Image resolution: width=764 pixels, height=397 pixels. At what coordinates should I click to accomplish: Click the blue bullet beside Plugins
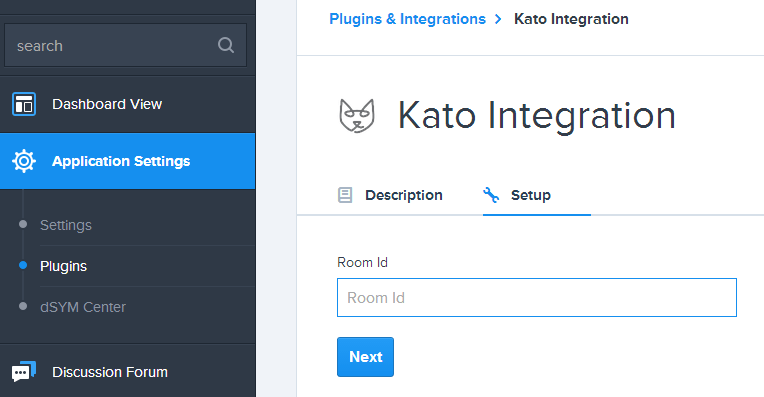click(x=23, y=265)
